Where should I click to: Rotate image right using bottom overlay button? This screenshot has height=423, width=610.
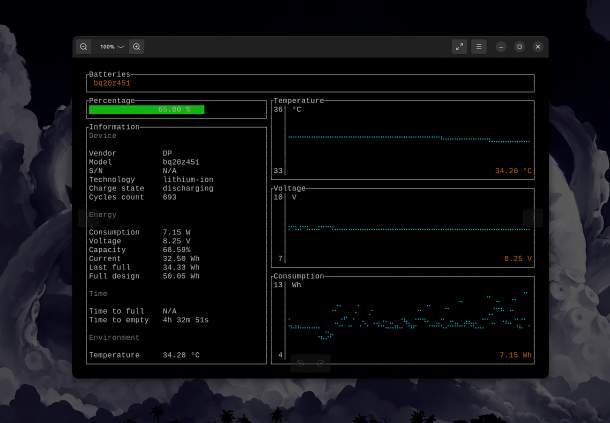coord(321,363)
